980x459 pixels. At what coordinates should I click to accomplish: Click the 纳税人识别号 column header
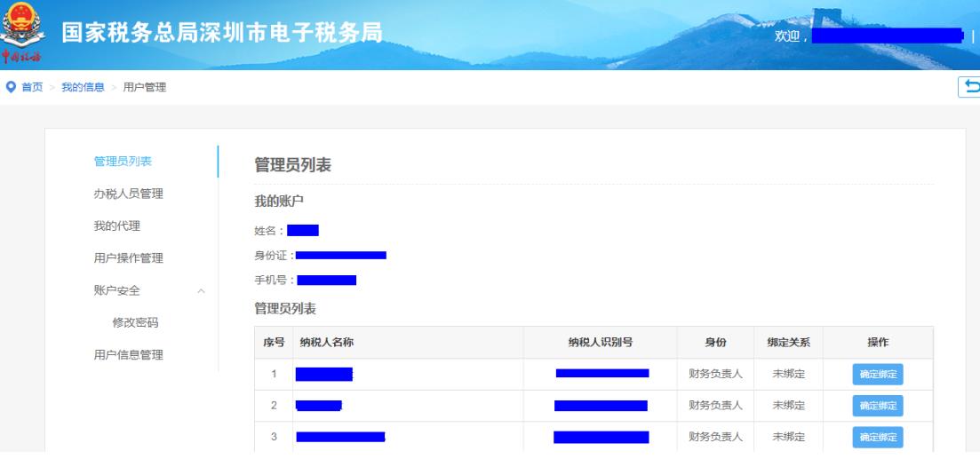(600, 343)
